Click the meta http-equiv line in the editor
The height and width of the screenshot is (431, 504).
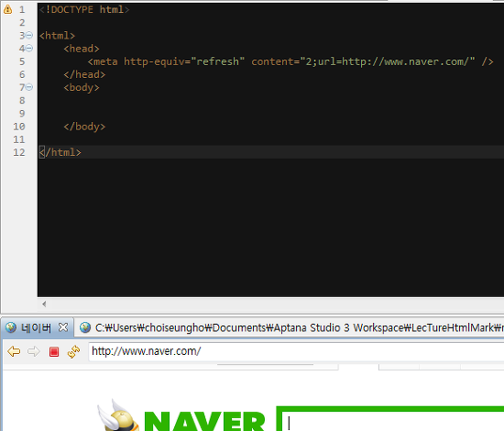(x=290, y=61)
